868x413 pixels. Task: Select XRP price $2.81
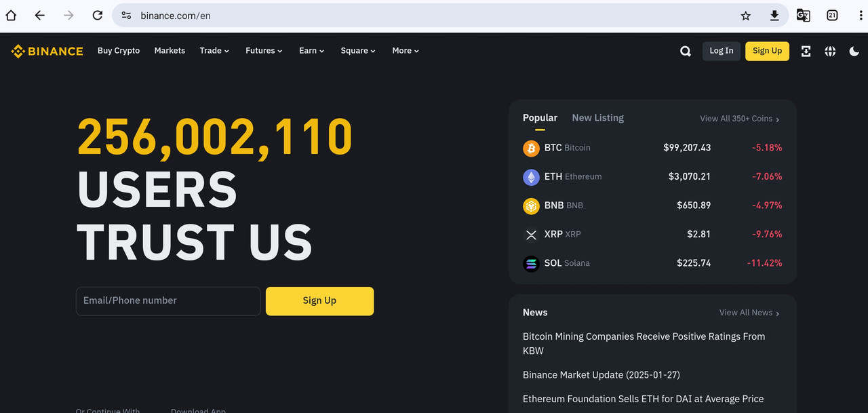click(699, 235)
